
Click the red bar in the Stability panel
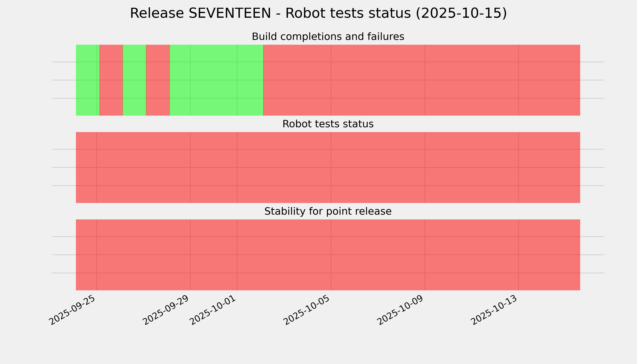[328, 255]
